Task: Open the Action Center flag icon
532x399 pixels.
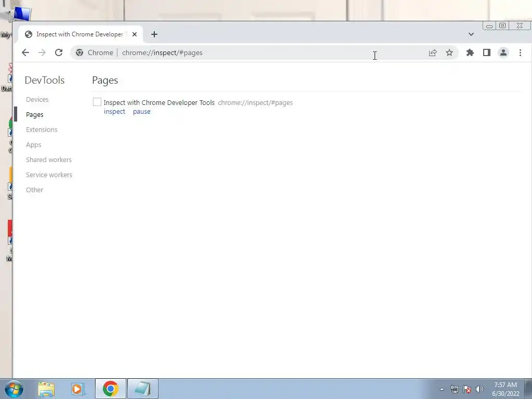Action: 467,389
